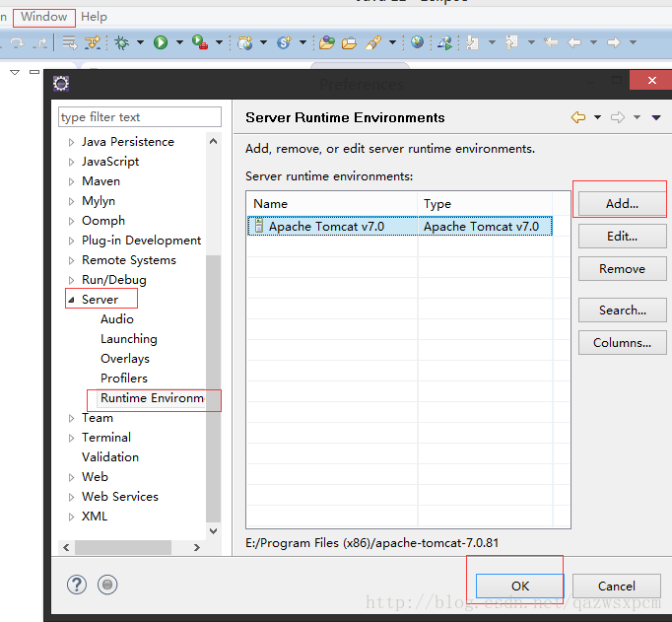Screen dimensions: 672x622
Task: Click the Add... button
Action: click(623, 204)
